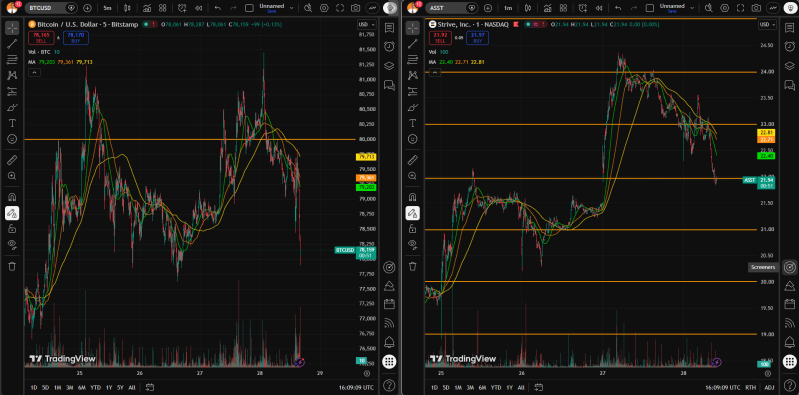Expand the Unnamed layout dropdown in right chart
This screenshot has width=799, height=395.
(x=691, y=8)
